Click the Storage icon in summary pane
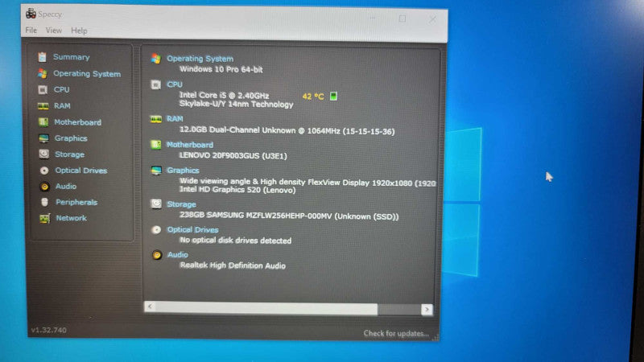The width and height of the screenshot is (644, 362). [x=156, y=204]
